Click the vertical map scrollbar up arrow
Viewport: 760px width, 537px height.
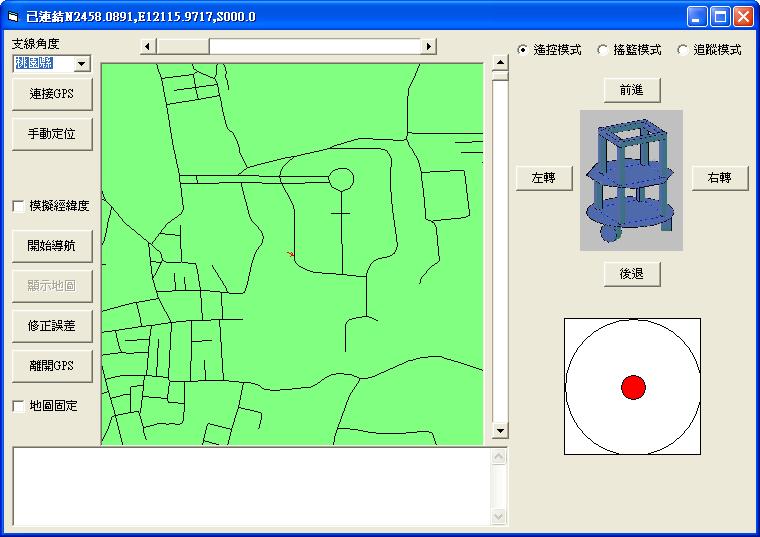tap(500, 63)
